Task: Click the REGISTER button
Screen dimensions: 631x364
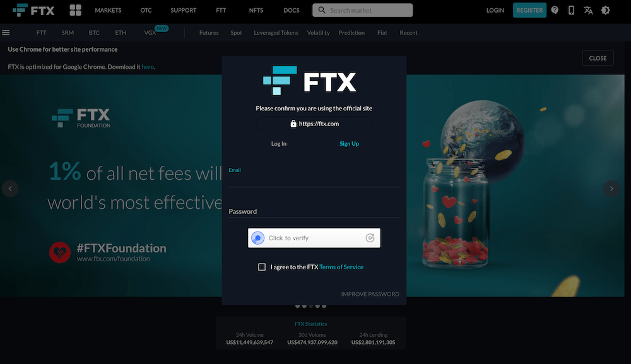Action: tap(529, 10)
